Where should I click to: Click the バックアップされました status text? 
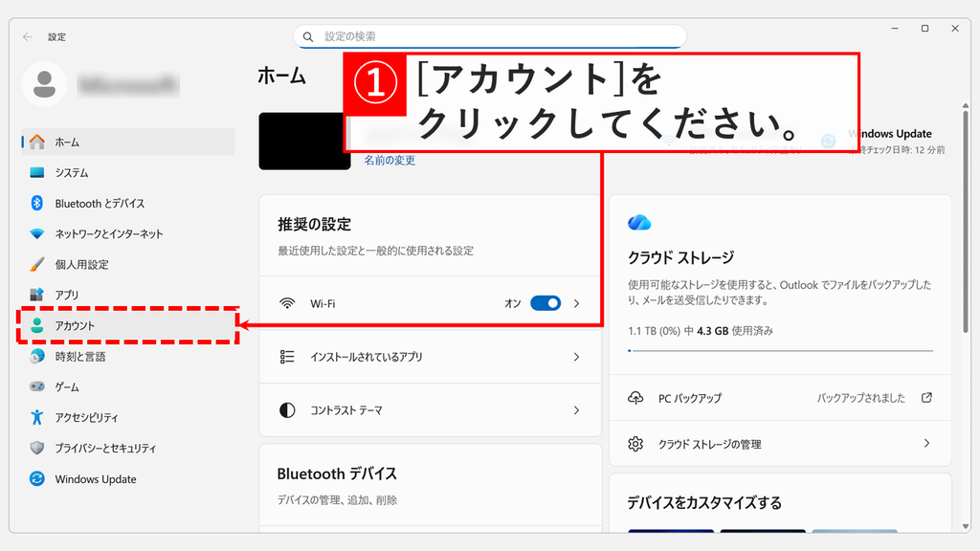(x=860, y=397)
